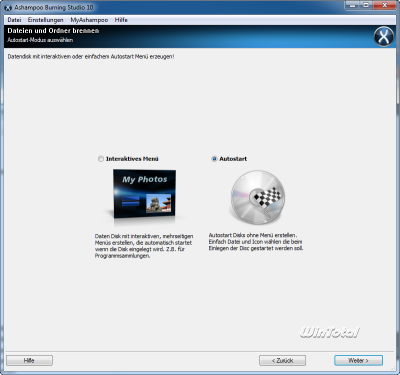Close the Ashampoo Burning Studio window
This screenshot has width=400, height=375.
click(x=385, y=5)
